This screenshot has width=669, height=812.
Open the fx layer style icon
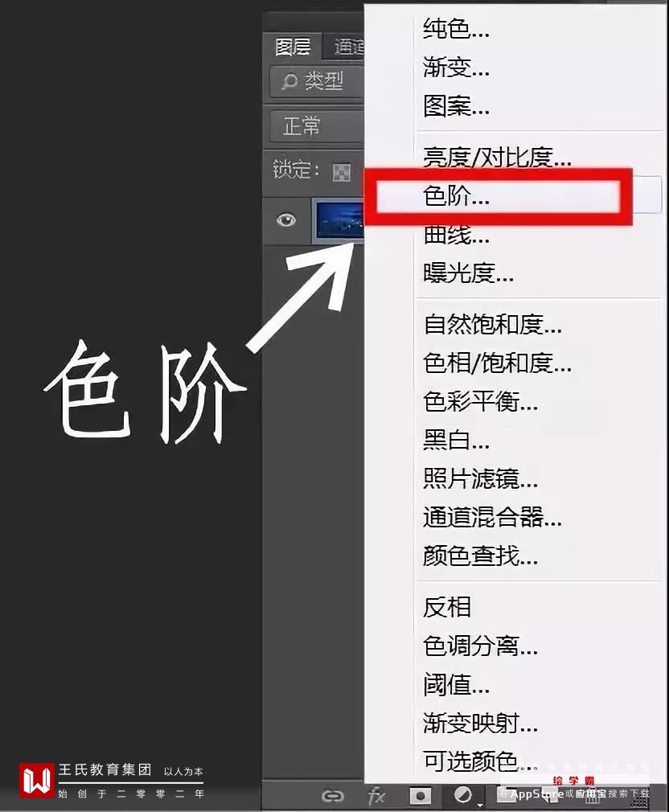(376, 795)
